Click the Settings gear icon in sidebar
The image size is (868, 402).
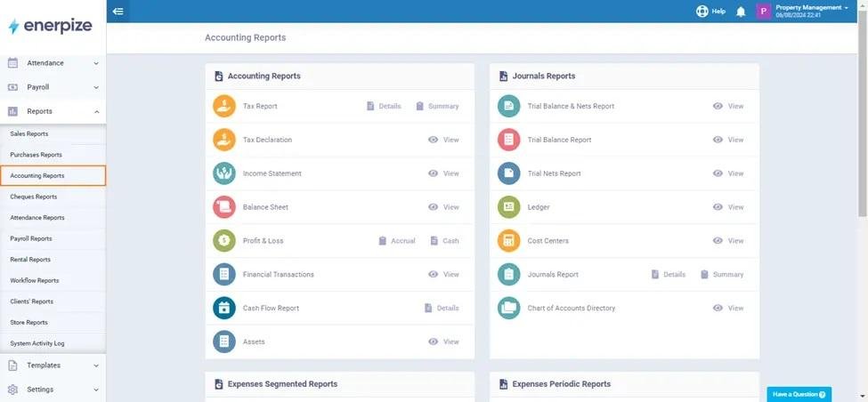point(12,390)
